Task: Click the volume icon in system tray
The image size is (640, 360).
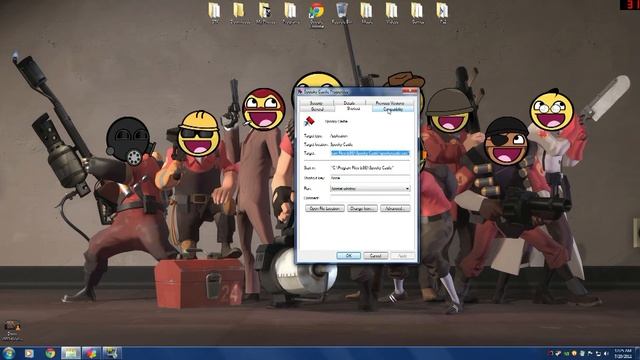Action: (606, 353)
